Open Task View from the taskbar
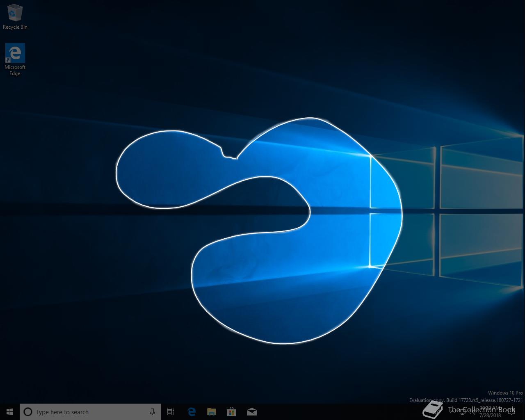 tap(171, 412)
